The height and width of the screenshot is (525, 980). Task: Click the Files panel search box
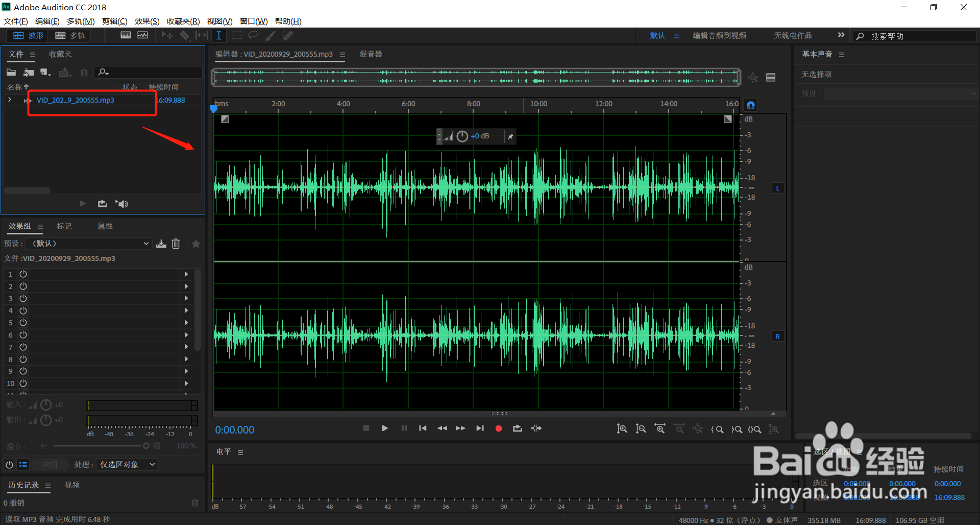pos(148,73)
